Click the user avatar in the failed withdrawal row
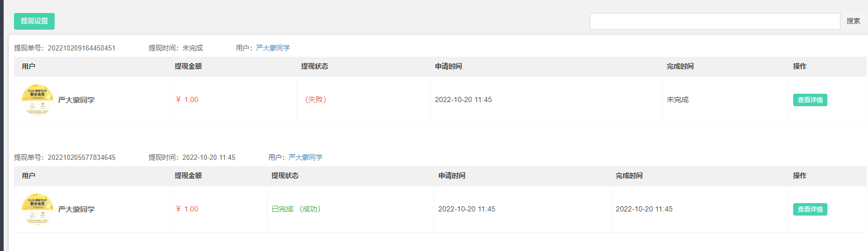868x251 pixels. click(x=37, y=100)
